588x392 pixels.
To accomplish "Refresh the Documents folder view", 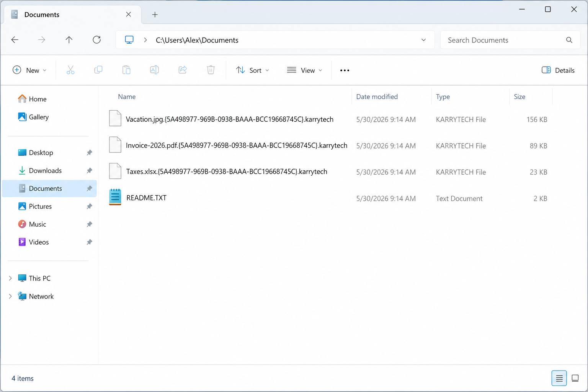I will 97,40.
